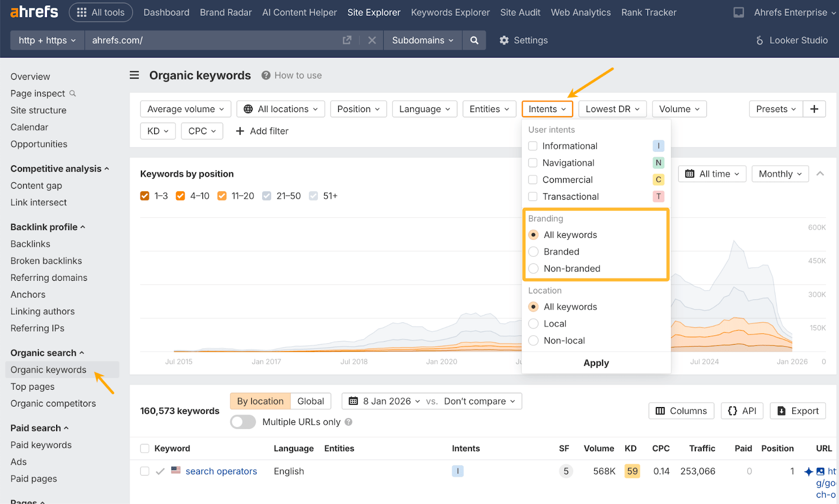839x504 pixels.
Task: Open the API panel
Action: click(x=741, y=411)
